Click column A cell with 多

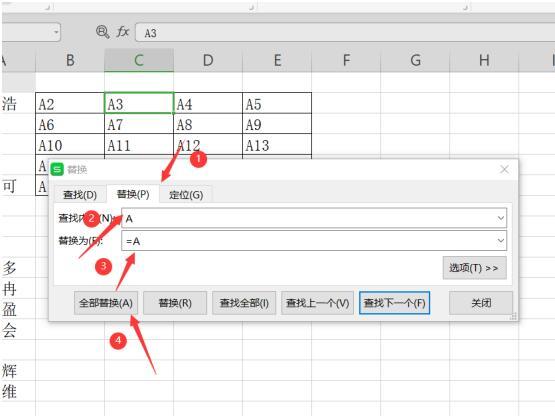pyautogui.click(x=18, y=268)
